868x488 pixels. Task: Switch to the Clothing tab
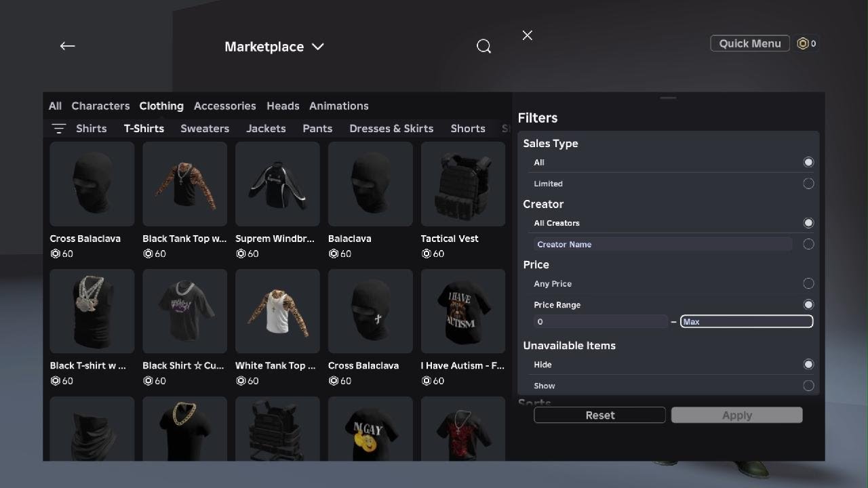coord(161,106)
